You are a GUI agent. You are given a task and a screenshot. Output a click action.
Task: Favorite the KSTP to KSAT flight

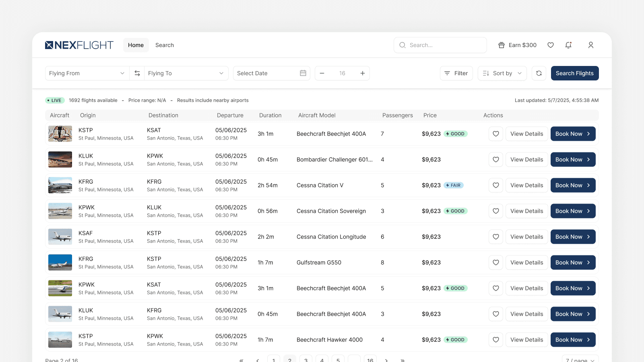tap(496, 134)
